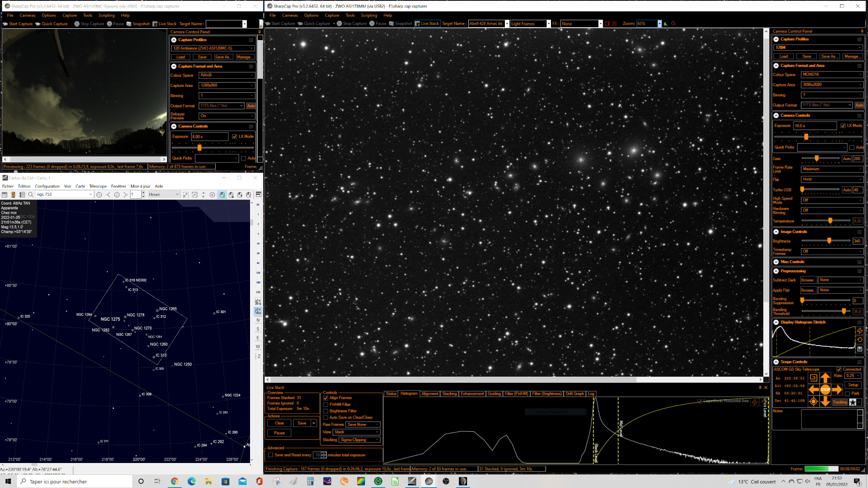Click the calendar icon in Cartes du Ciel toolbar

5,194
